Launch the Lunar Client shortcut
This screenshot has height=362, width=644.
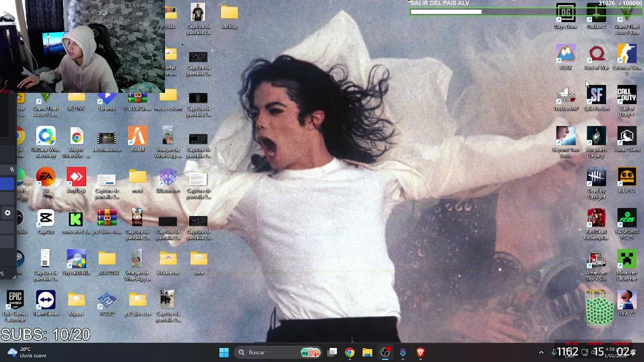(x=627, y=140)
